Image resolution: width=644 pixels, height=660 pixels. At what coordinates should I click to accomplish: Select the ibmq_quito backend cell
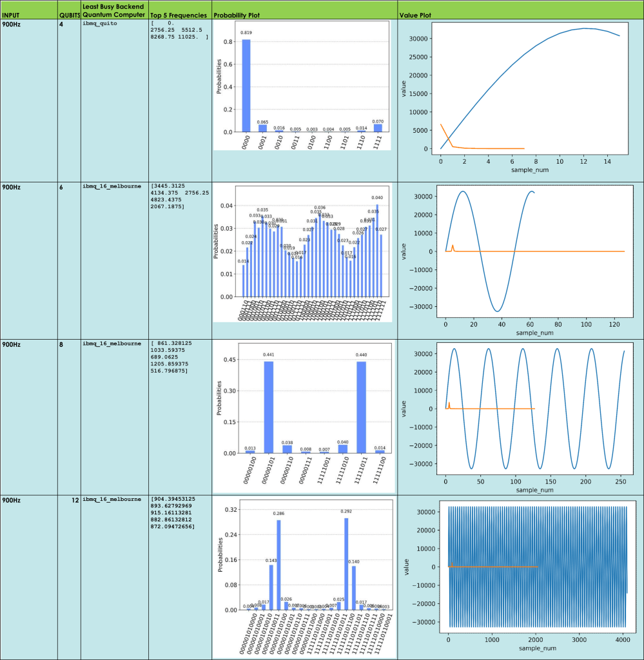[x=99, y=23]
